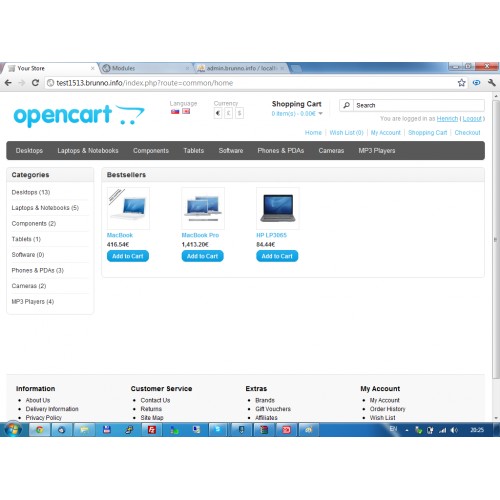Add HP LP3065 to cart
Image resolution: width=500 pixels, height=500 pixels.
pyautogui.click(x=277, y=256)
